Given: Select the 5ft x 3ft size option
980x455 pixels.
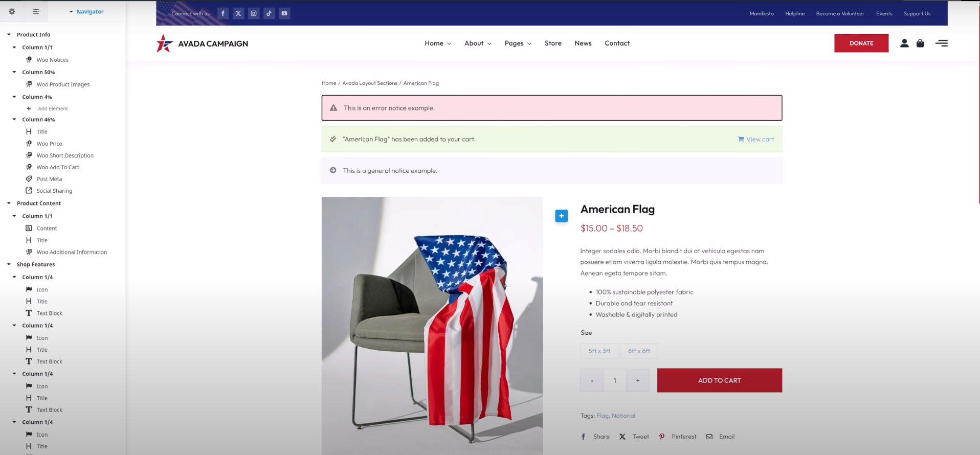Looking at the screenshot, I should point(599,351).
